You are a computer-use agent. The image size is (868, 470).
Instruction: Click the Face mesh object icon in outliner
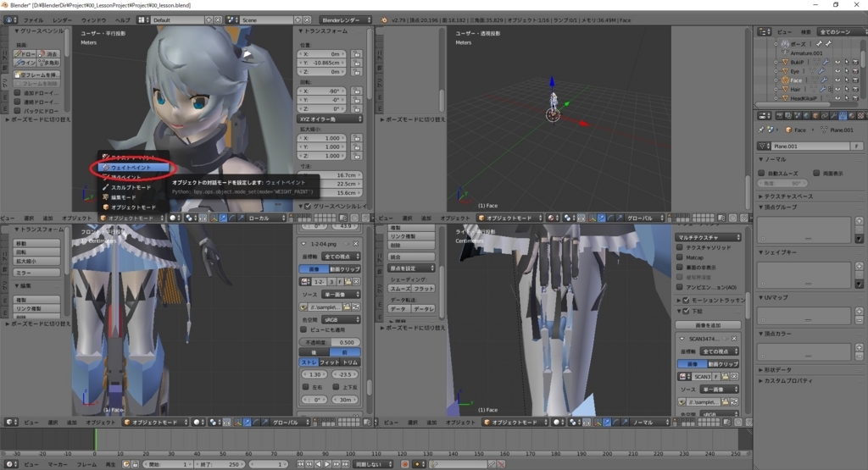pos(785,80)
